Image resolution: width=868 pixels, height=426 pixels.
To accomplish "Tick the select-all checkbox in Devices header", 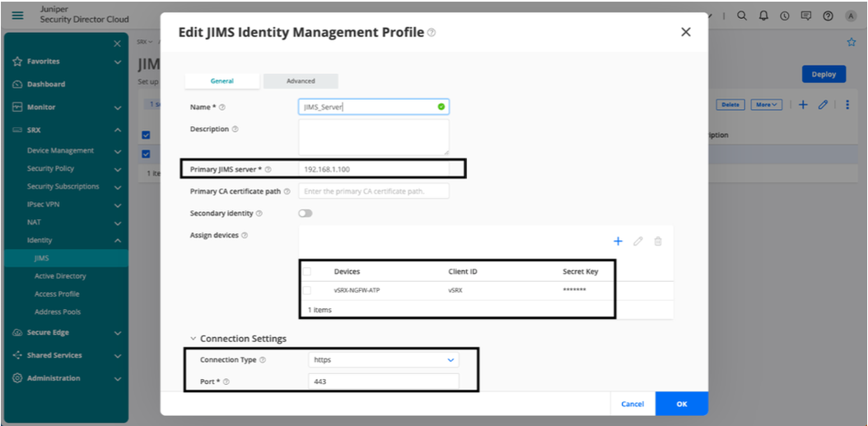I will (307, 271).
